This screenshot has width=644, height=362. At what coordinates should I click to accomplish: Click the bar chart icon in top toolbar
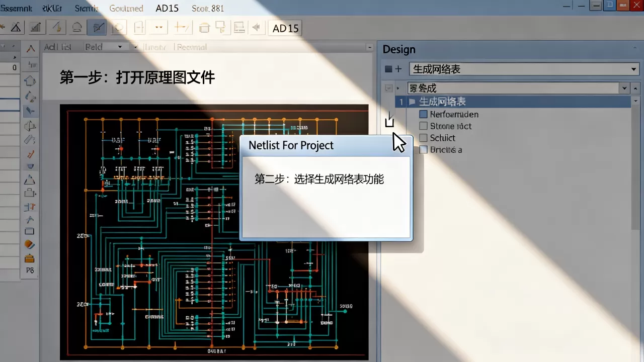tap(35, 28)
